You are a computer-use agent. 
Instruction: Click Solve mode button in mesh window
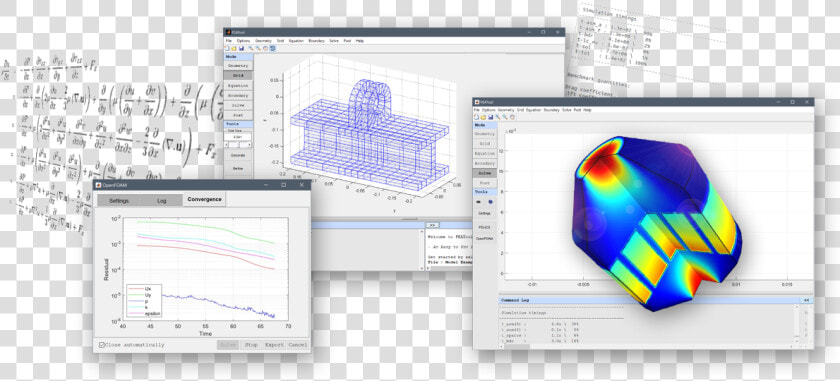[x=238, y=106]
